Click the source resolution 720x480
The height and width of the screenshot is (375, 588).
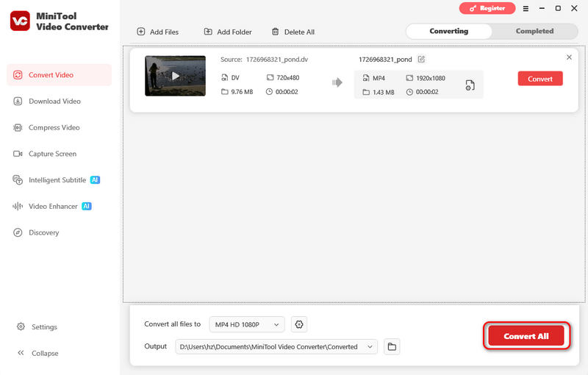287,78
